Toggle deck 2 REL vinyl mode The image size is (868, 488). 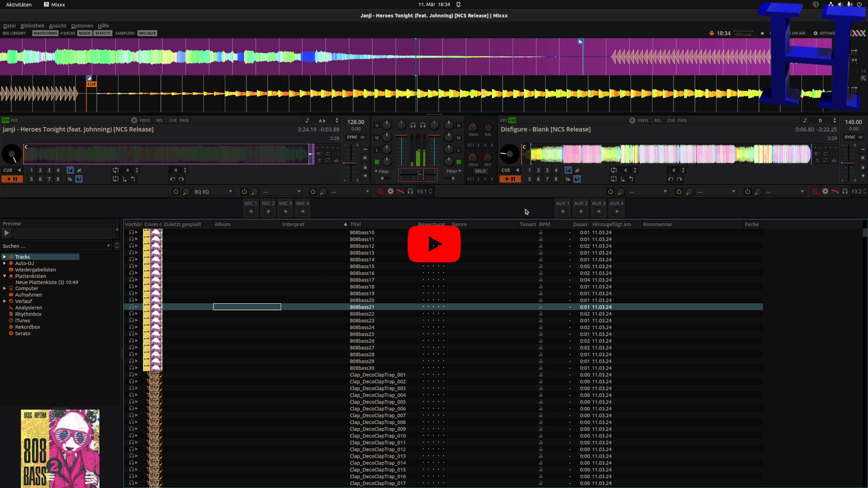tap(657, 120)
